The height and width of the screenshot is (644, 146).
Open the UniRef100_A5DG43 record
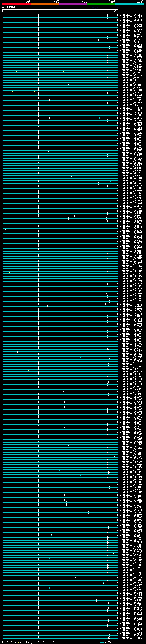pyautogui.click(x=131, y=80)
